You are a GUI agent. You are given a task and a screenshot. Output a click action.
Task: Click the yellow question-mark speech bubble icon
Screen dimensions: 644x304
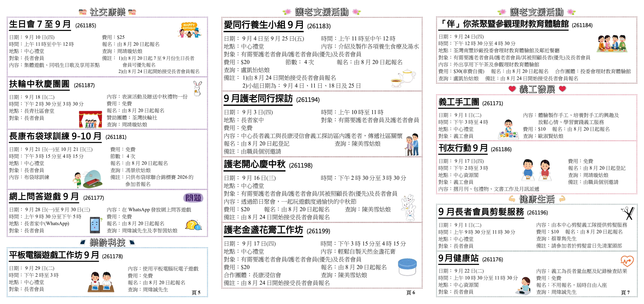click(193, 225)
